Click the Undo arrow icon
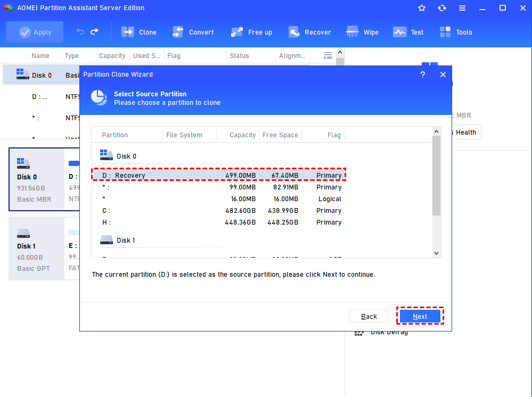532x397 pixels. [80, 32]
